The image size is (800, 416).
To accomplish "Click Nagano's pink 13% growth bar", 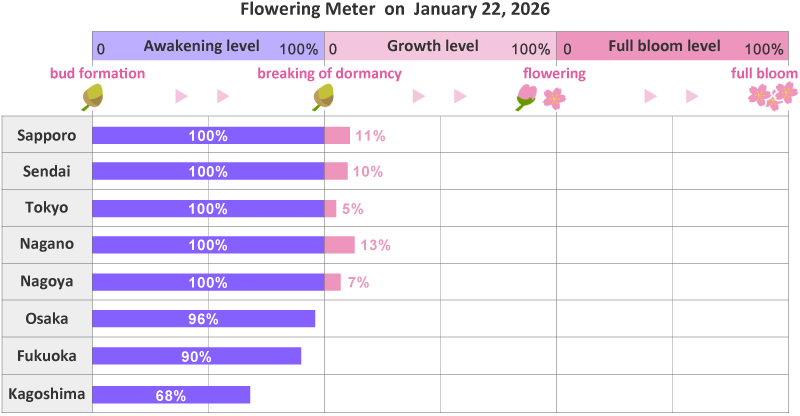I will coord(339,245).
